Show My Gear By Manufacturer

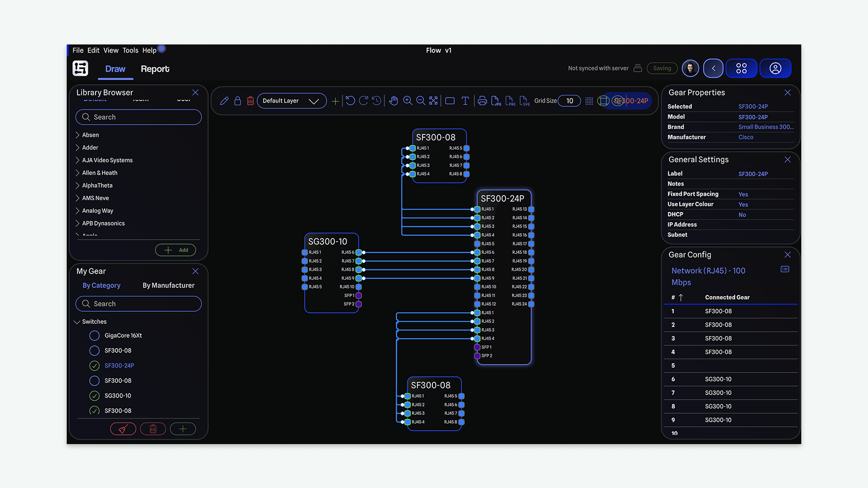pos(169,285)
